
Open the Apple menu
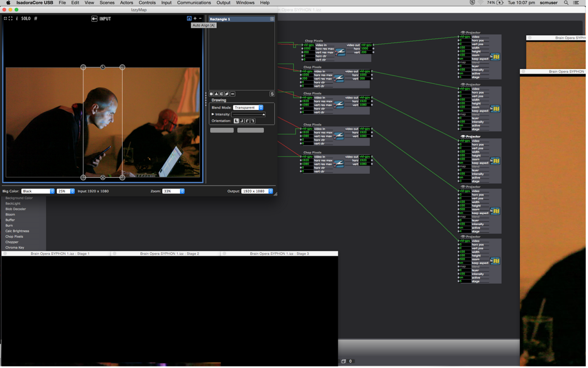tap(8, 3)
